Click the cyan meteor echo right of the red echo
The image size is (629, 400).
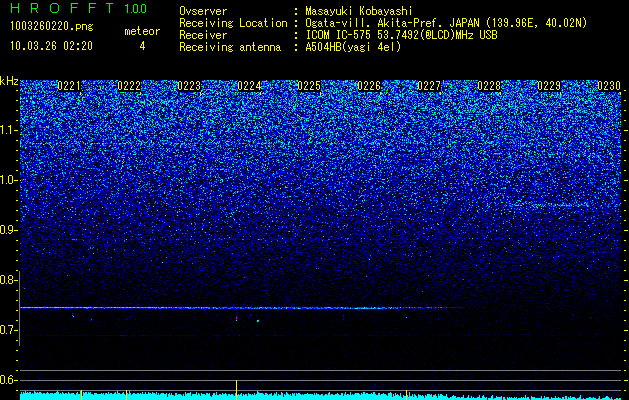(258, 321)
